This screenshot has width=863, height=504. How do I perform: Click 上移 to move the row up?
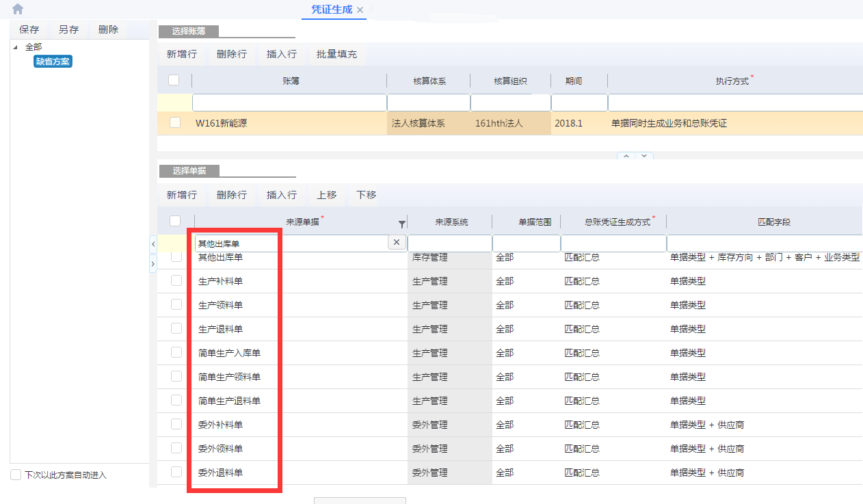click(x=326, y=195)
